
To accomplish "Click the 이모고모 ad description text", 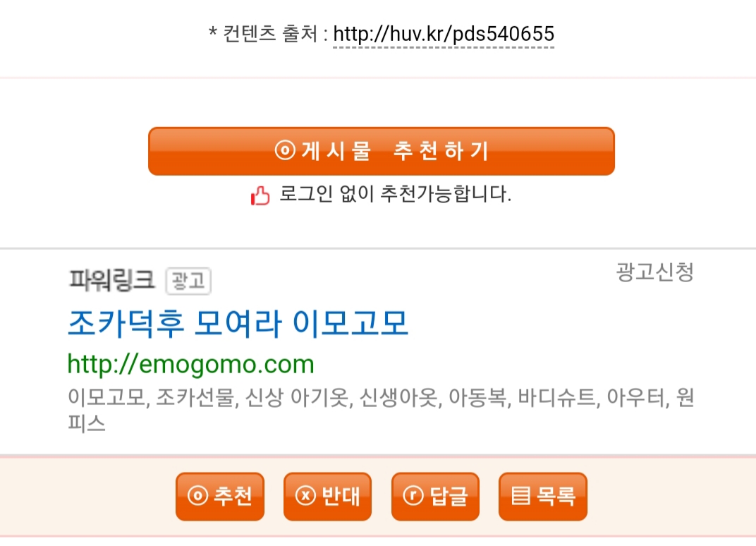I will pyautogui.click(x=381, y=409).
